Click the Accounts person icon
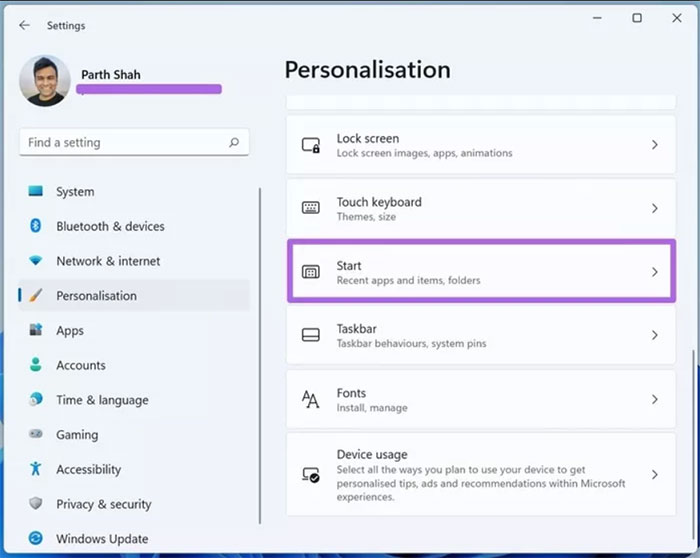 tap(36, 365)
